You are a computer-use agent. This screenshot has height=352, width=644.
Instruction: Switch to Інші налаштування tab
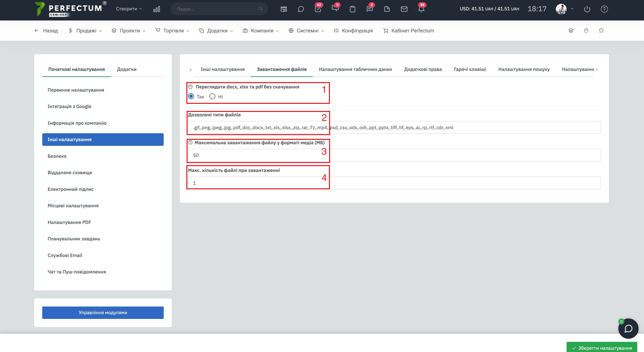pyautogui.click(x=223, y=69)
